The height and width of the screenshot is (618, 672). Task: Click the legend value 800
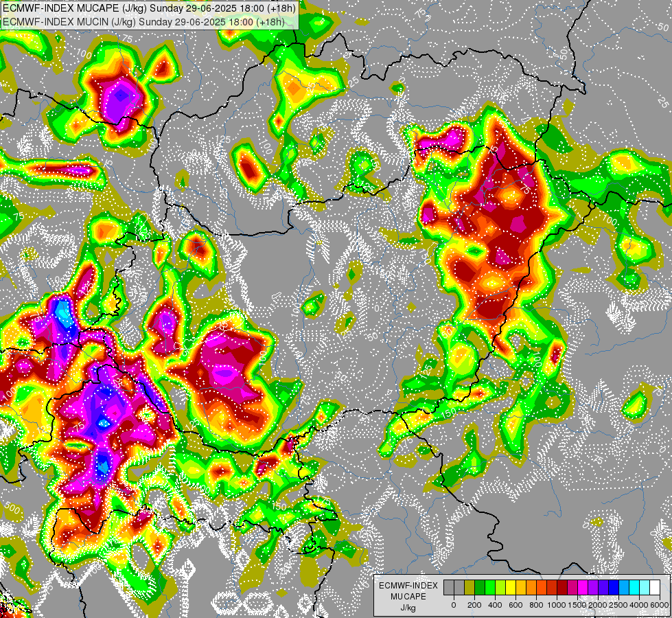[x=536, y=605]
